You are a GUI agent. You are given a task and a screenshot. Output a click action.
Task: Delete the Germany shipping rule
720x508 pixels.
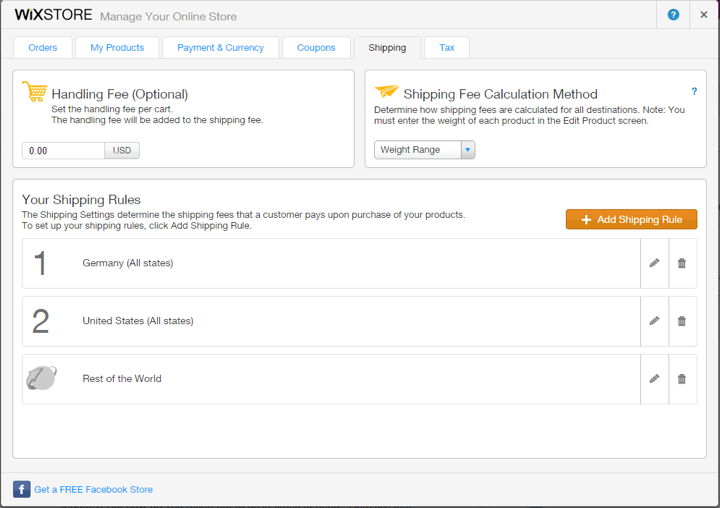[682, 263]
